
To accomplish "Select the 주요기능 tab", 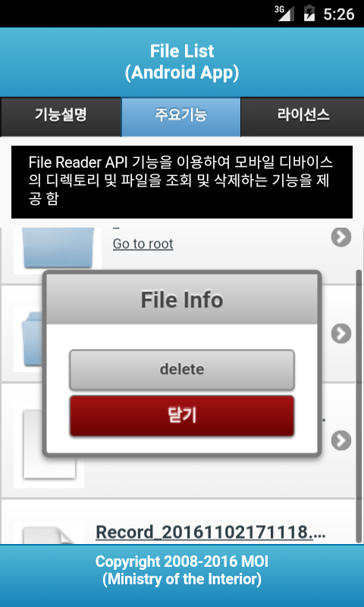I will tap(181, 117).
